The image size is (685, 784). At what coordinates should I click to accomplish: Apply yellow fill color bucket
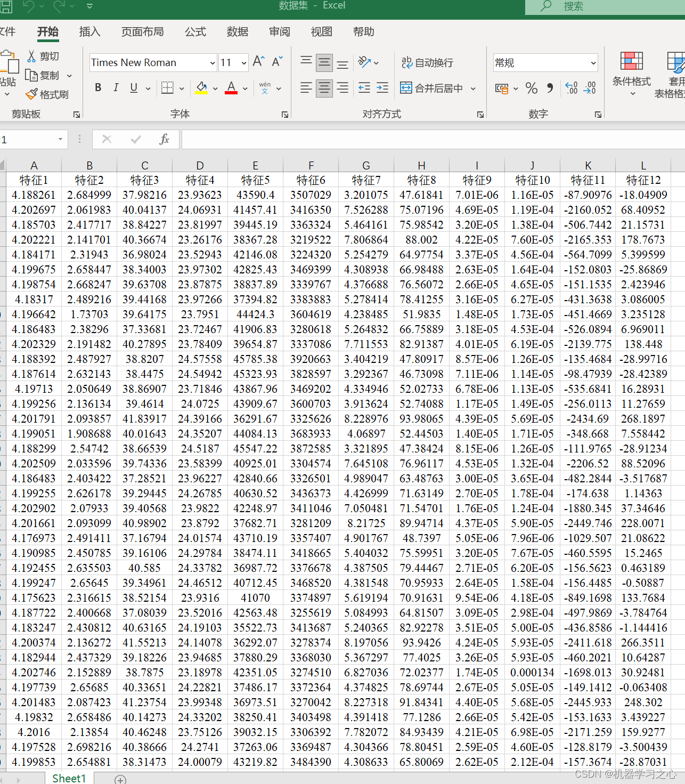[x=201, y=87]
